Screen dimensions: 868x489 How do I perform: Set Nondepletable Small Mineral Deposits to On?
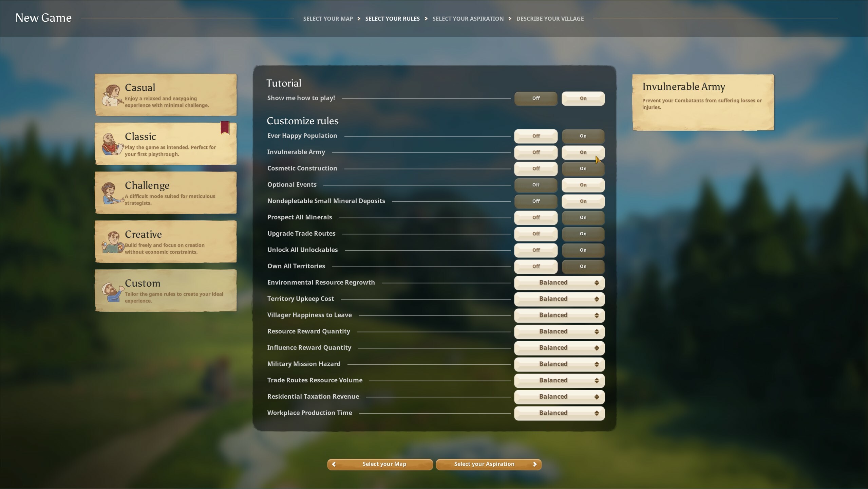point(583,201)
